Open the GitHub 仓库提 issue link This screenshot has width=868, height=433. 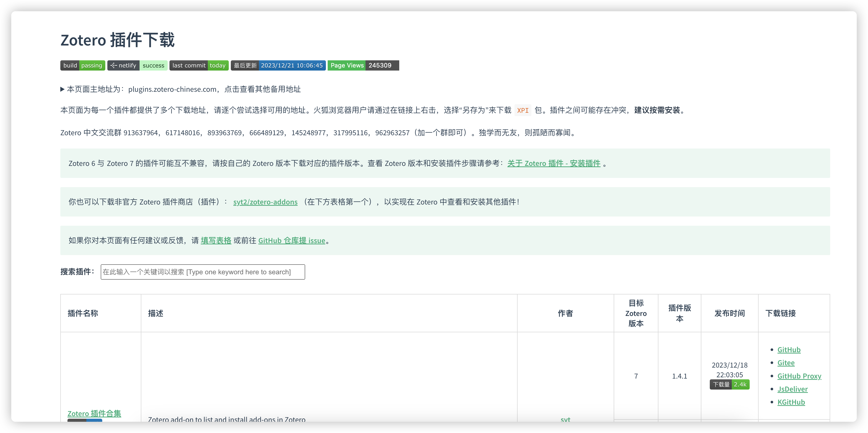coord(291,241)
